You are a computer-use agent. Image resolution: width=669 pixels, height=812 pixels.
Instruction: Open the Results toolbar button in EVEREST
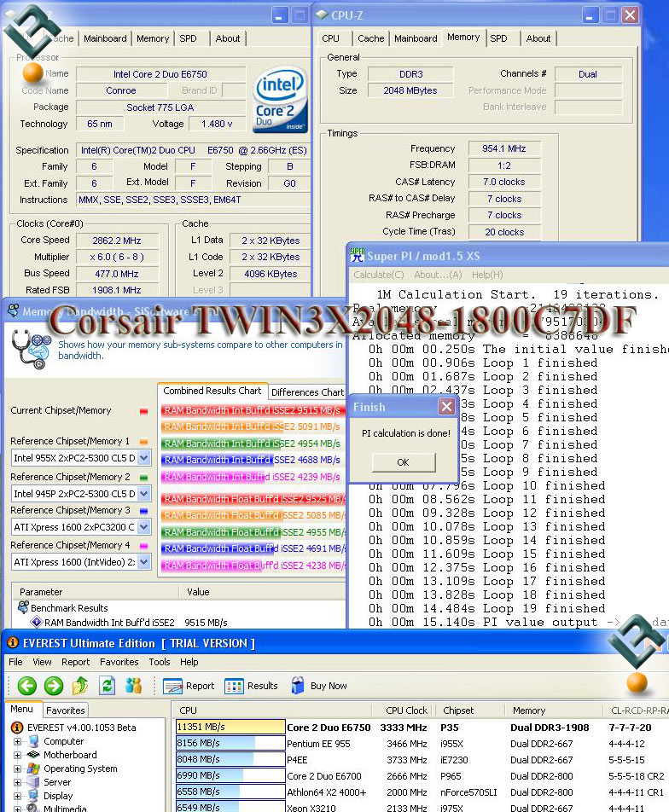click(x=252, y=686)
